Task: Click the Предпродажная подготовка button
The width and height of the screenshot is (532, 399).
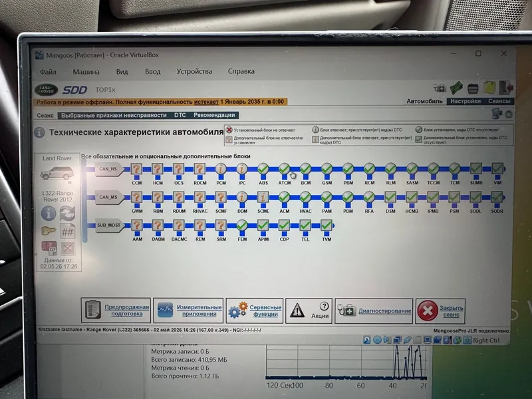Action: pos(116,311)
